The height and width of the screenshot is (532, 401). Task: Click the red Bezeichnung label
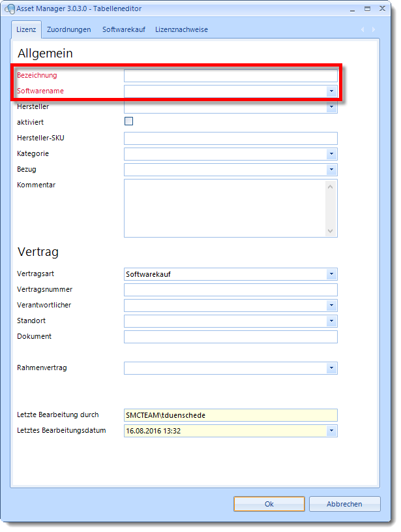(x=37, y=75)
